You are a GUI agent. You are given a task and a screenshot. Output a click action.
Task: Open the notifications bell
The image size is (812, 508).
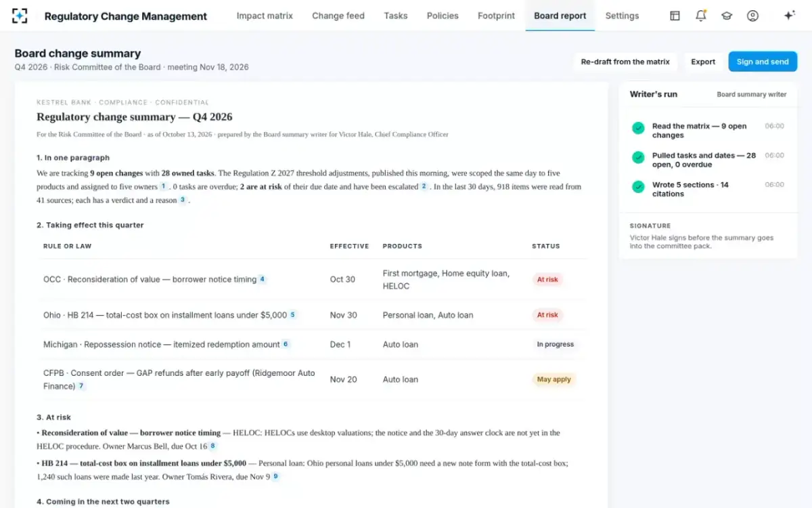[701, 16]
